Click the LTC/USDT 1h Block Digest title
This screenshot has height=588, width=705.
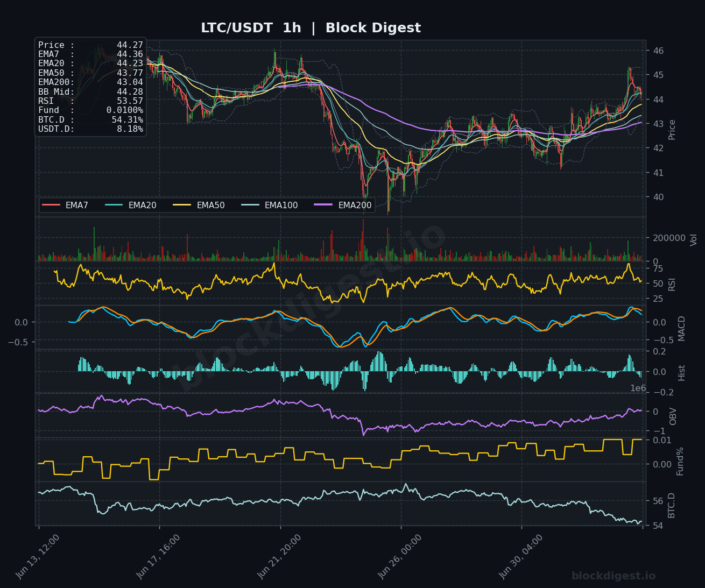pyautogui.click(x=311, y=28)
